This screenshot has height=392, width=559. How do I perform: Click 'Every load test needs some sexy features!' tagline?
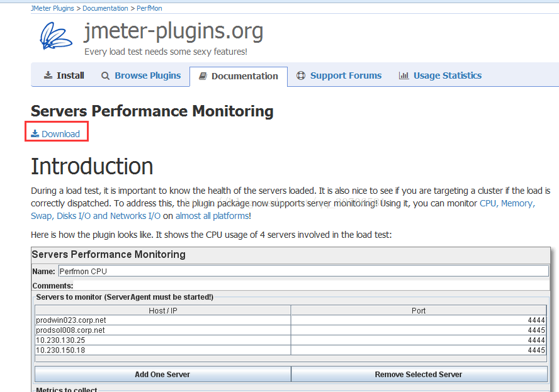pos(166,52)
